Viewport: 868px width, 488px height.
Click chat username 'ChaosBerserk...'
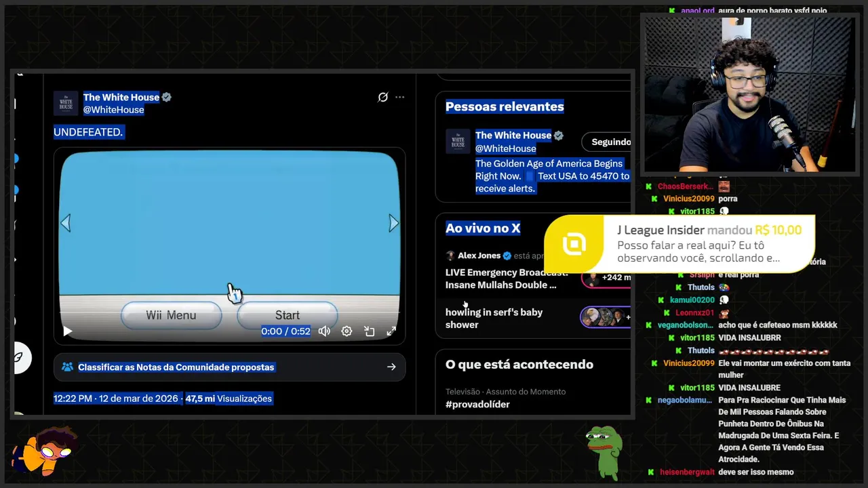(x=686, y=186)
